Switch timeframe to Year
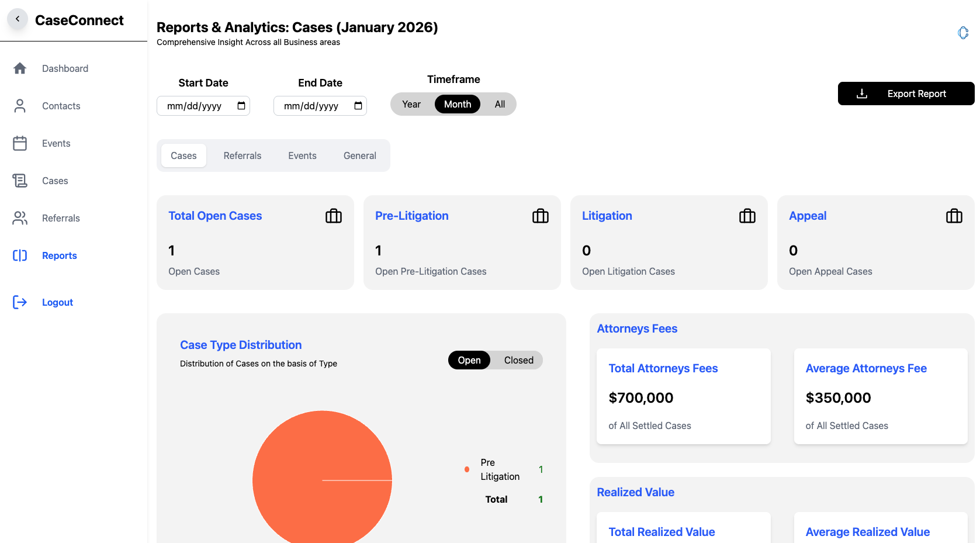 pyautogui.click(x=411, y=104)
